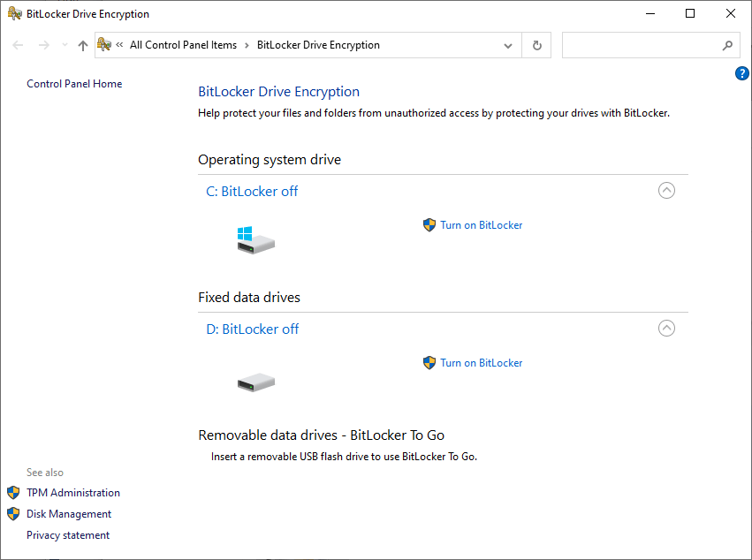Viewport: 752px width, 560px height.
Task: Click the Fixed data drives heading
Action: pyautogui.click(x=249, y=298)
